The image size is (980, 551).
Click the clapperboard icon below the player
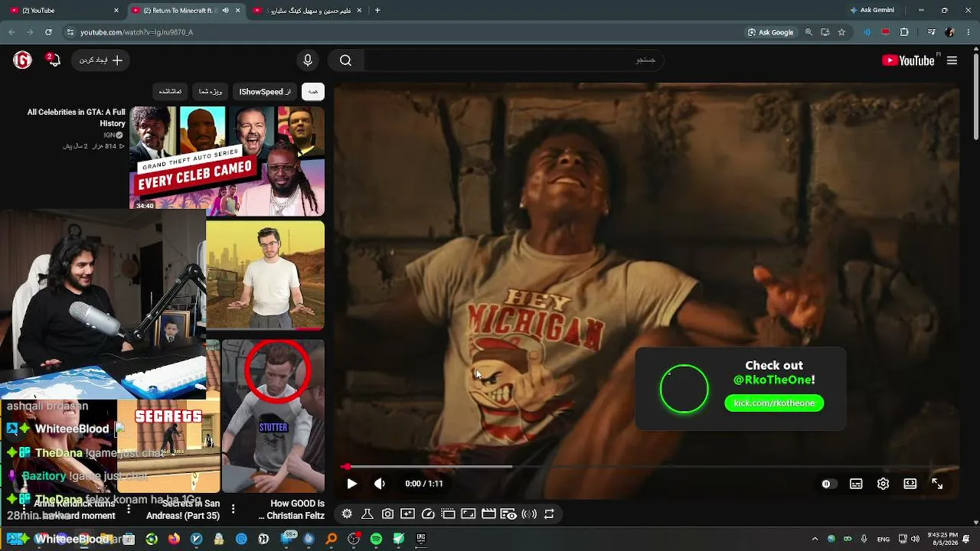[x=488, y=514]
